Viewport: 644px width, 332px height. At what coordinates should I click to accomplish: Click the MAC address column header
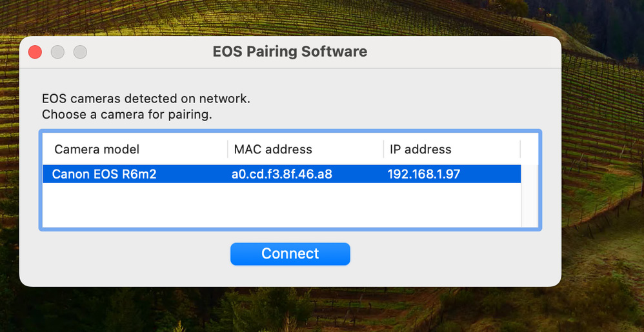[273, 150]
